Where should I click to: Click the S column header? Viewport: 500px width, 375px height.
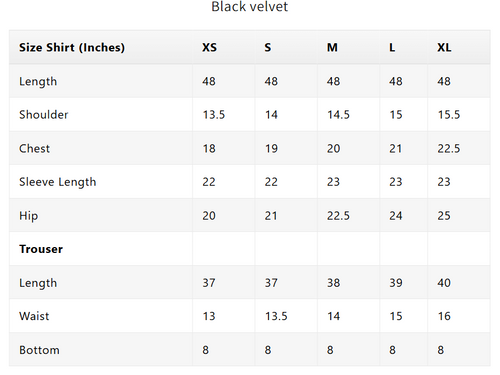point(268,48)
